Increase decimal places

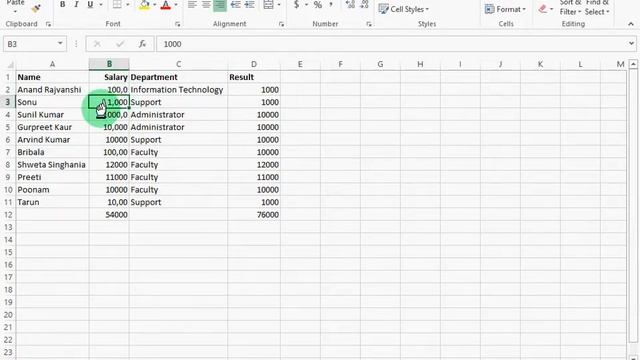[350, 5]
